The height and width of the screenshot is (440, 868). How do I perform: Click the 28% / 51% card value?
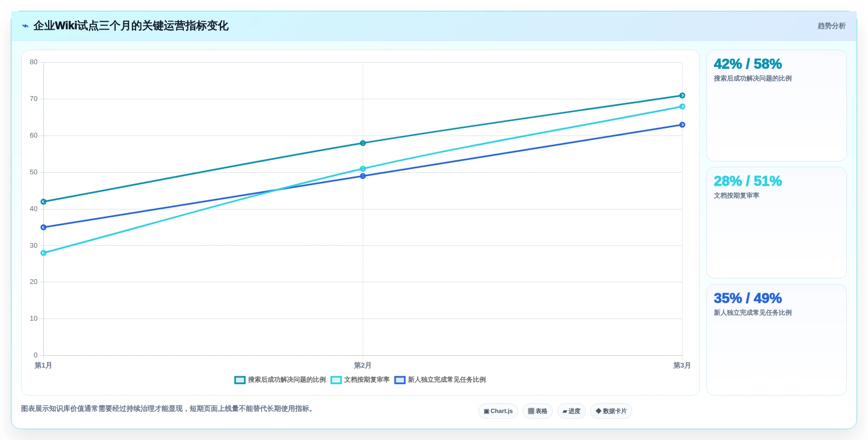(747, 181)
